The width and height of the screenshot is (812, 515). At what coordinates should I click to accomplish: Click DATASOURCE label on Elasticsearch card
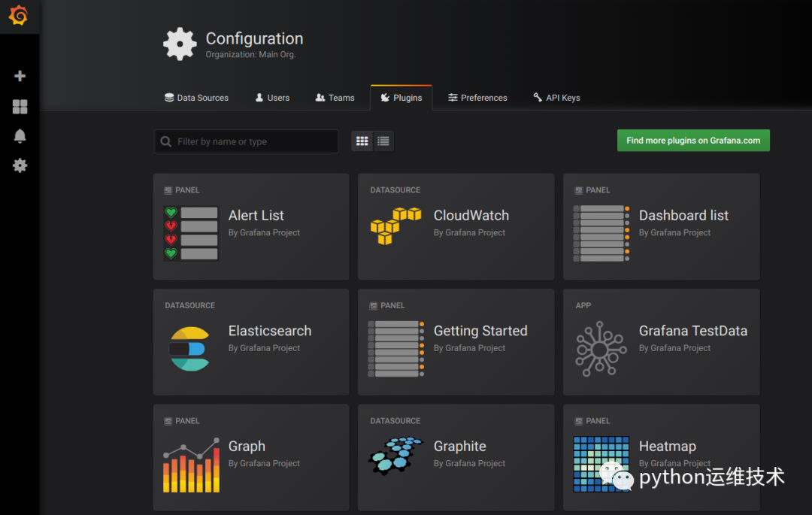tap(190, 306)
